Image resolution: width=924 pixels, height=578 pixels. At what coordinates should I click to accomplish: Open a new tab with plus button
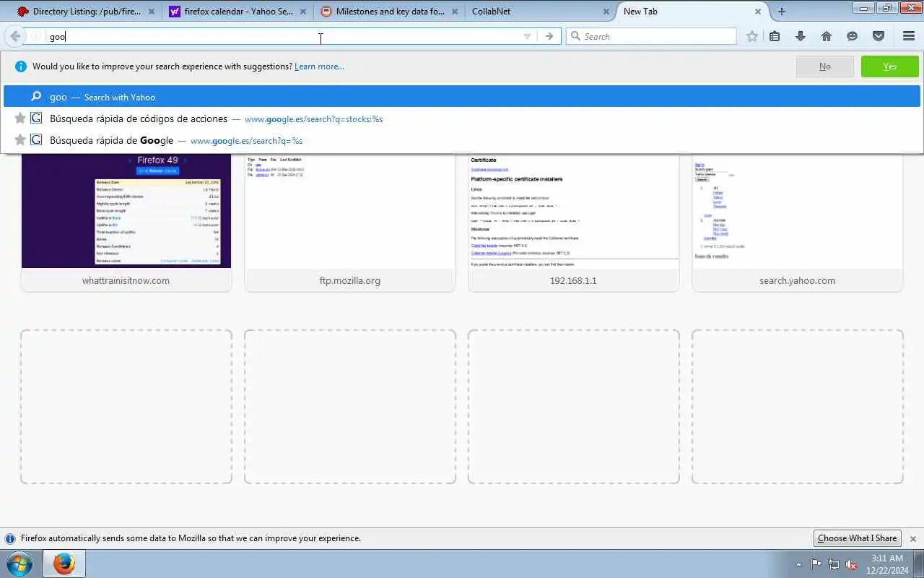tap(782, 12)
